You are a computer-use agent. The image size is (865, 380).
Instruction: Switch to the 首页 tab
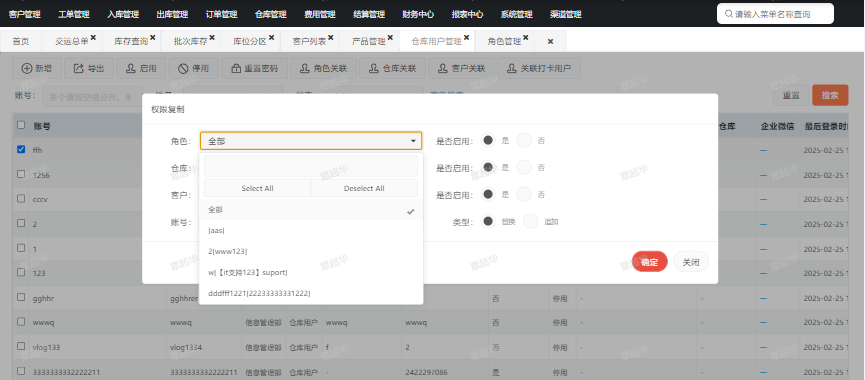tap(21, 41)
